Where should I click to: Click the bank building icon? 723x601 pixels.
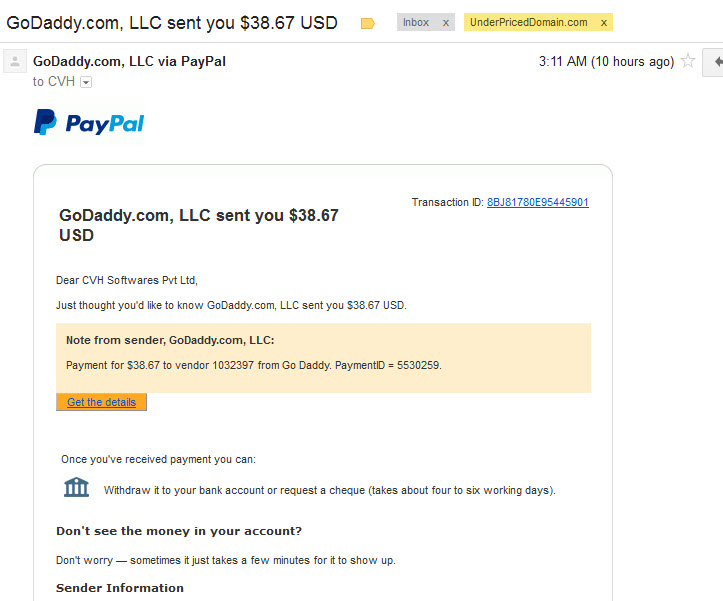click(x=77, y=487)
